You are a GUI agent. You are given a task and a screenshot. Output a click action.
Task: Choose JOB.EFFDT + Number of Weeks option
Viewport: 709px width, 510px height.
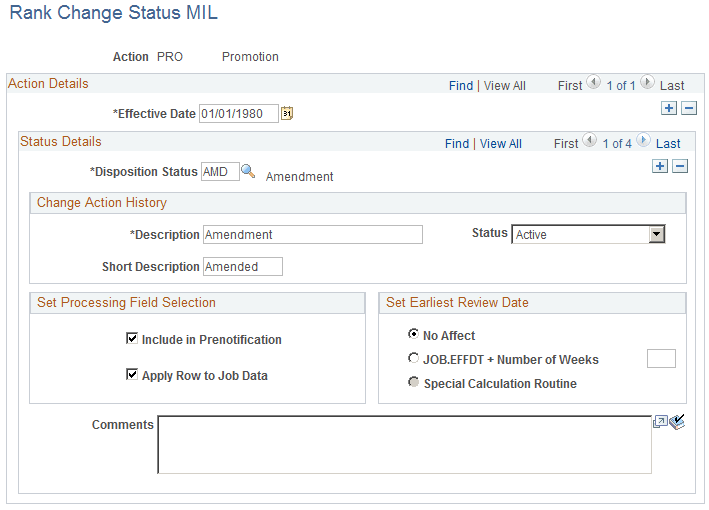414,359
